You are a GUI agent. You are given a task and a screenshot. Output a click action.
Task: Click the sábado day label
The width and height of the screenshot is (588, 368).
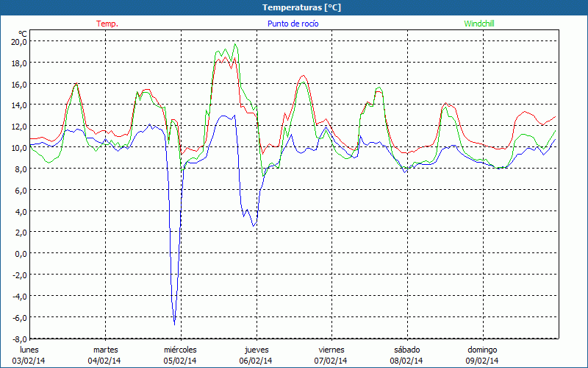406,349
